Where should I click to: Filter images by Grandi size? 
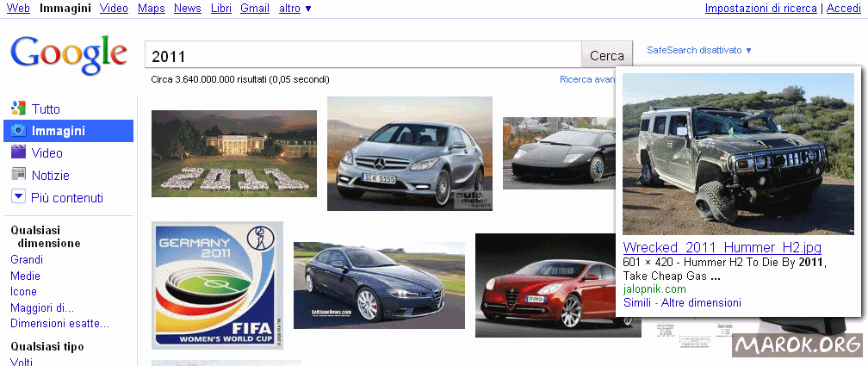point(27,259)
